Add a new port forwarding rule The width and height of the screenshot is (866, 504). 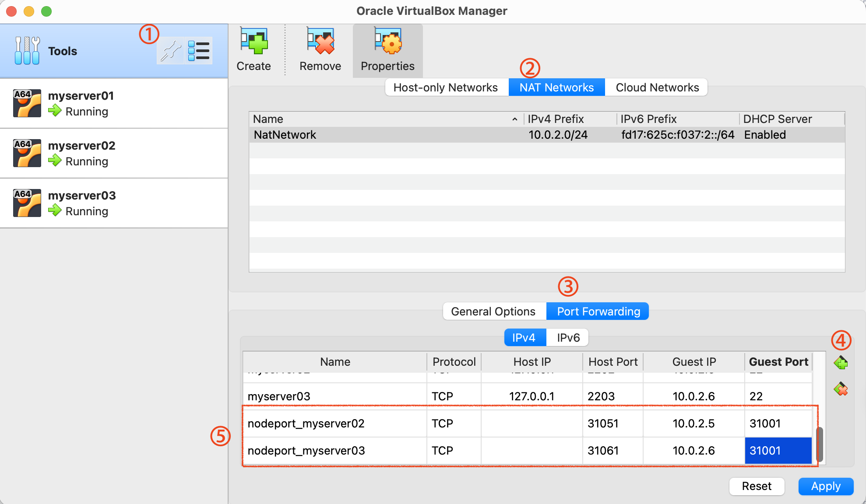[841, 363]
